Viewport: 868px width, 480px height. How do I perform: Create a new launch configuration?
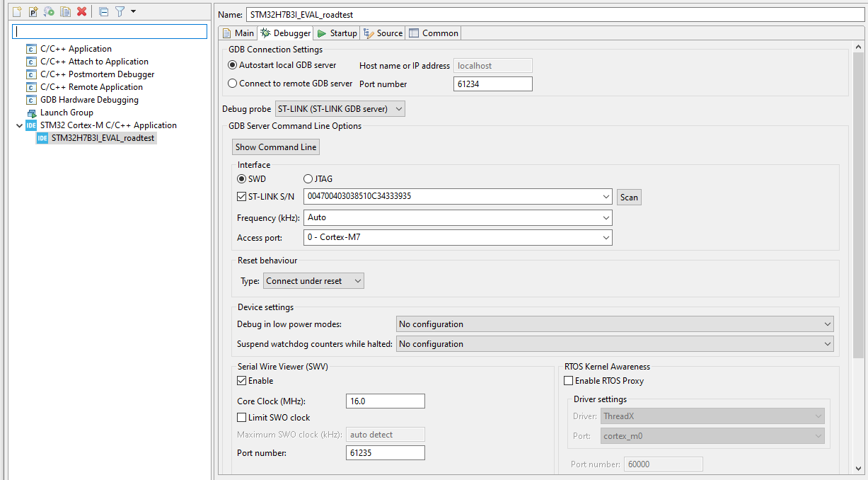[x=16, y=11]
